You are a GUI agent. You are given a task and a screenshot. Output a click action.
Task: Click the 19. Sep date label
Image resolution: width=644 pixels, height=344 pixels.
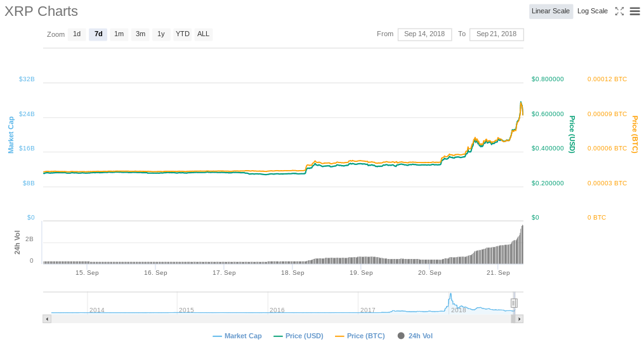click(x=362, y=272)
